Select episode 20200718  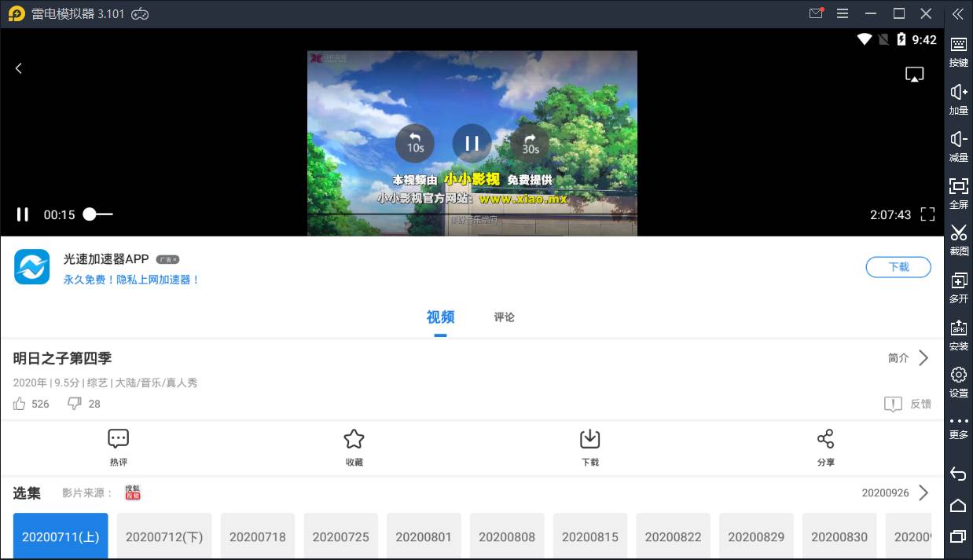[x=258, y=537]
